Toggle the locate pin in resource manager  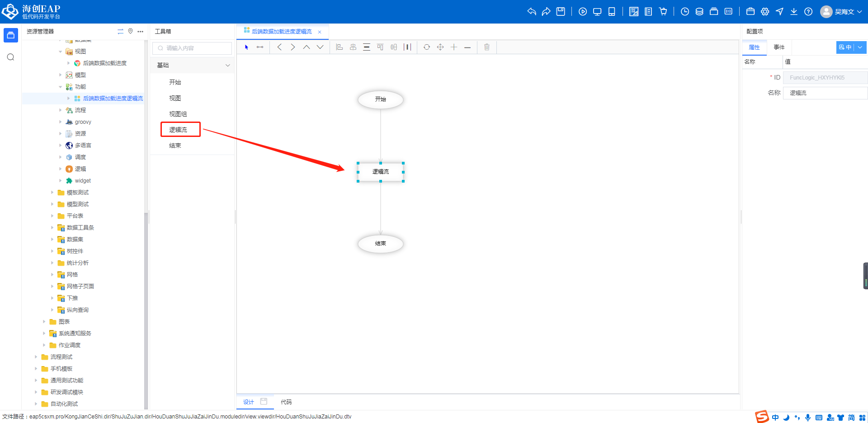(x=130, y=31)
